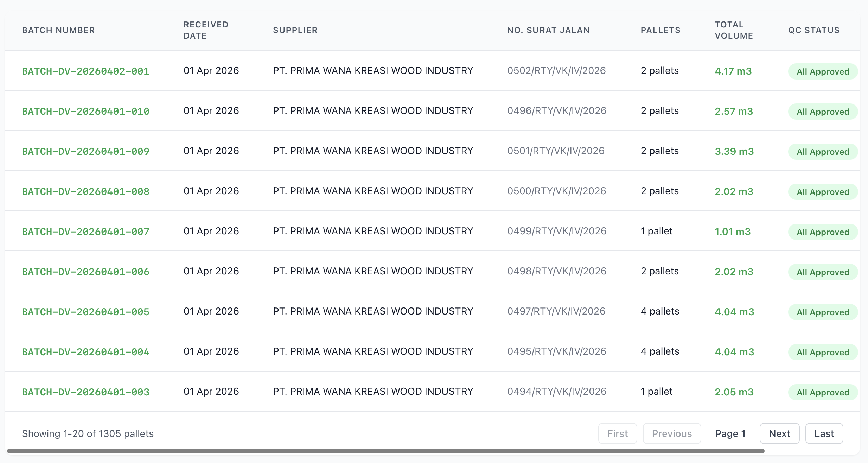868x463 pixels.
Task: Open batch BATCH-DV-20260401-008 link
Action: 85,191
